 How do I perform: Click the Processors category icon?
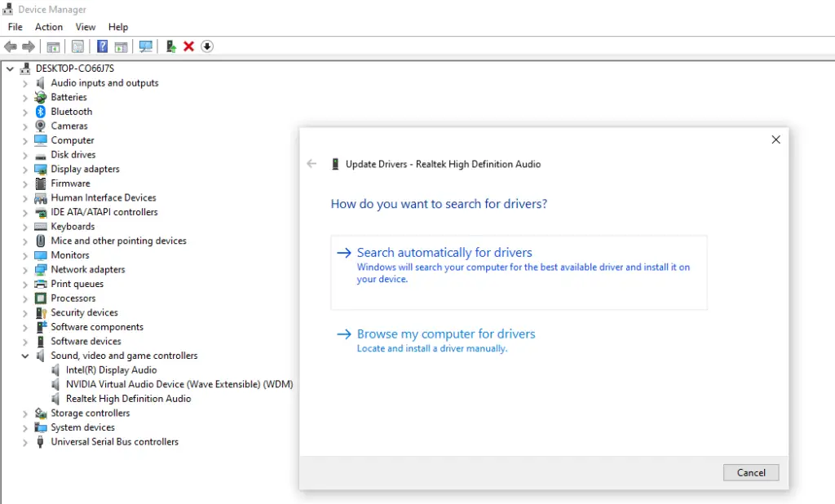(x=41, y=298)
